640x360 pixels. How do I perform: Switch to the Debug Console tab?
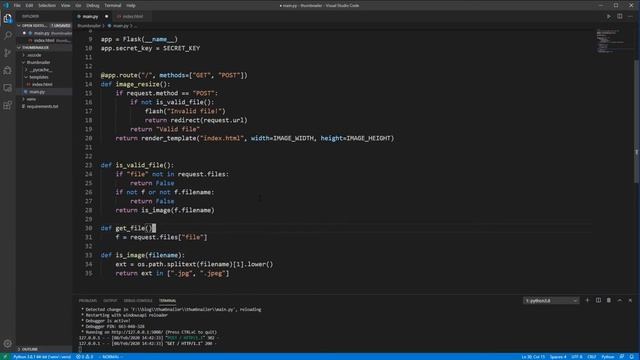point(138,301)
